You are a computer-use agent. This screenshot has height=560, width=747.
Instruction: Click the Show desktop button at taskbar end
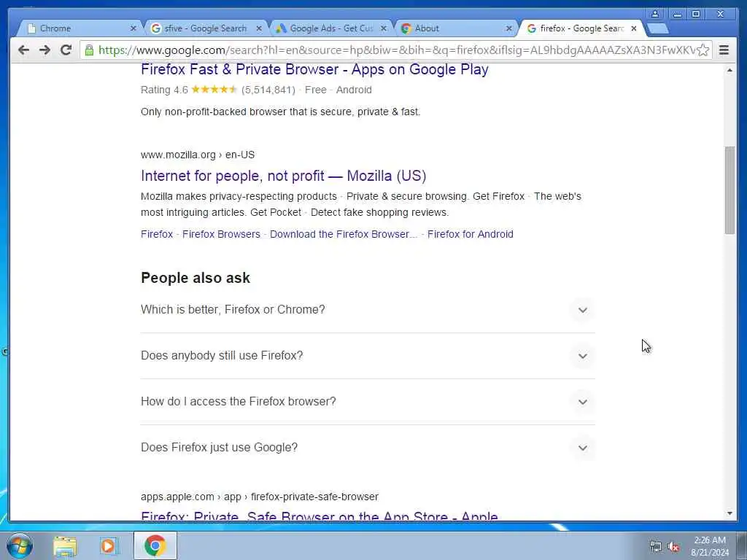click(x=742, y=545)
